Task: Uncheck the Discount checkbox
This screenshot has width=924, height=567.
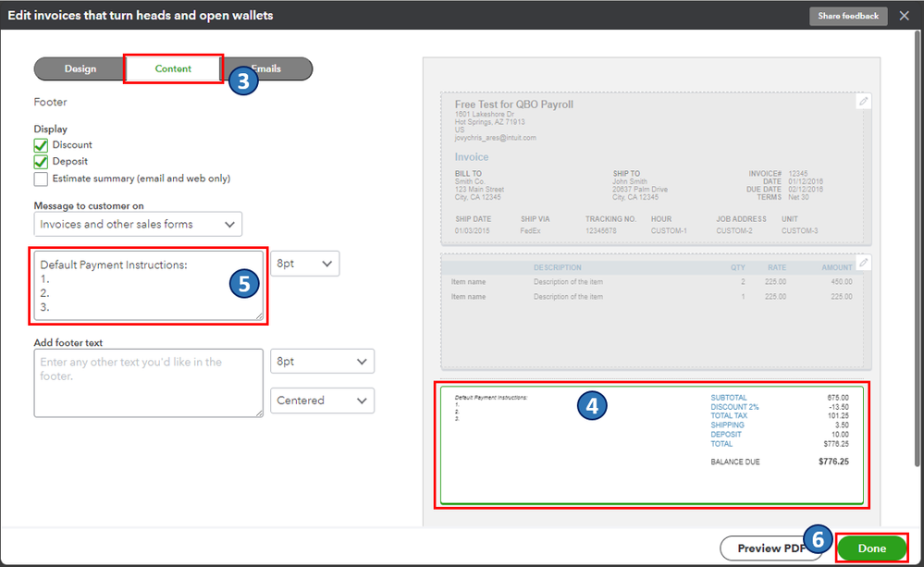Action: 41,145
